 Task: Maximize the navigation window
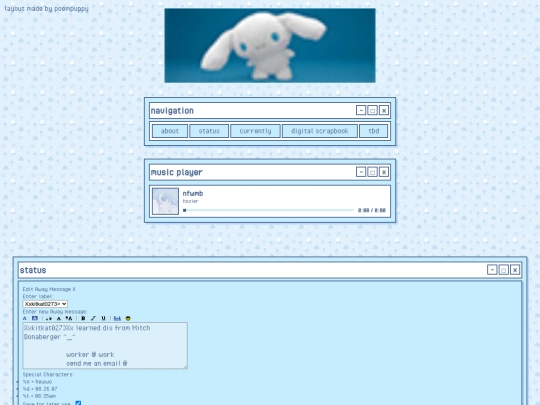372,110
